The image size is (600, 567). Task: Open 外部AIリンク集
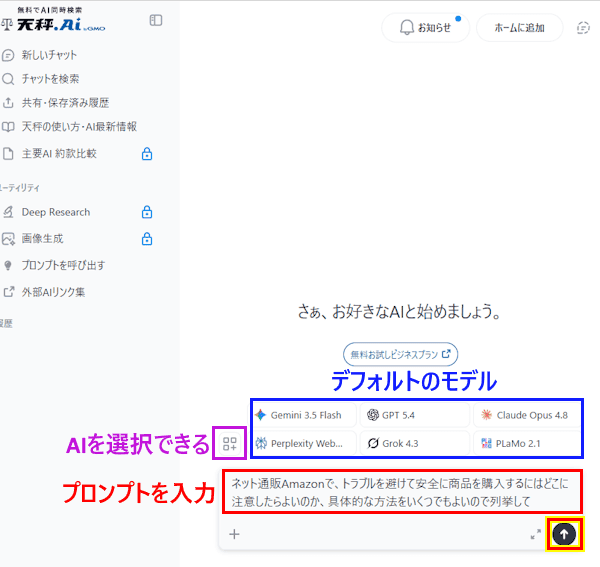53,292
